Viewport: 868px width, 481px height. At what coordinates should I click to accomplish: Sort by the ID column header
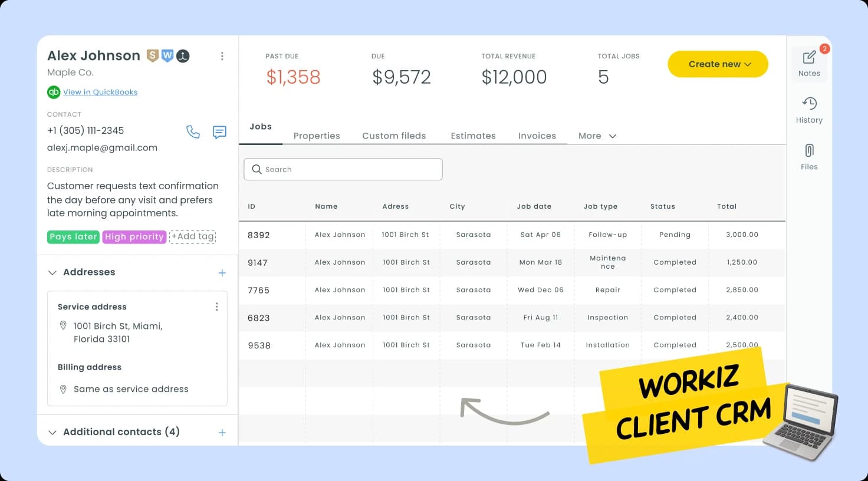251,206
